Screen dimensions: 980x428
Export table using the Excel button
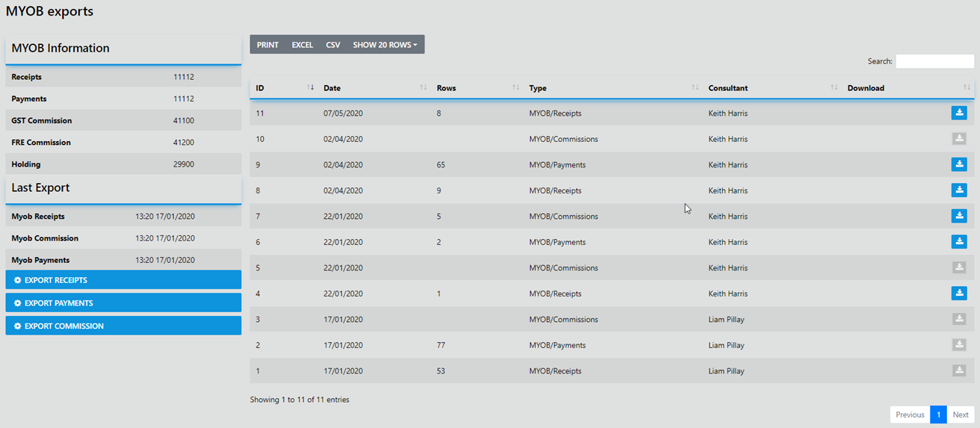coord(302,45)
